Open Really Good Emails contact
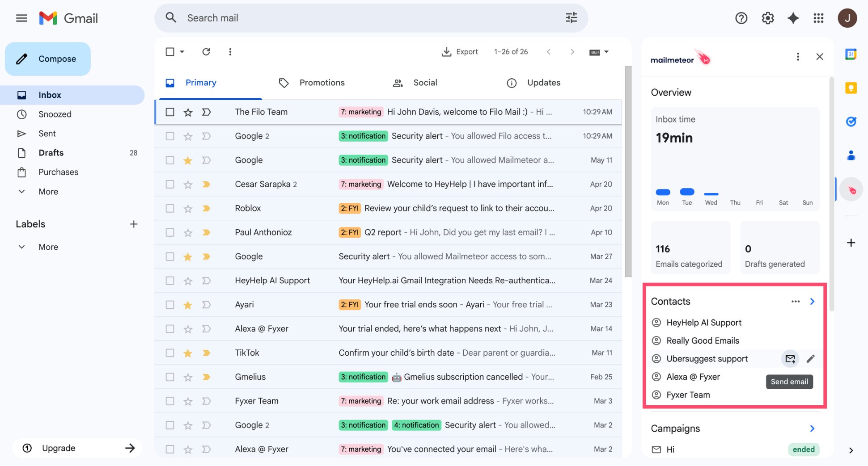This screenshot has height=466, width=868. click(x=703, y=341)
